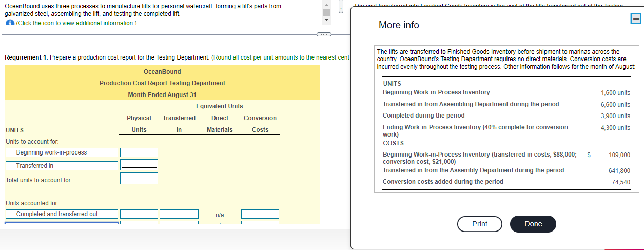Expand the horizontal ellipsis divider handle
Viewport: 644px width, 250px height.
point(324,35)
